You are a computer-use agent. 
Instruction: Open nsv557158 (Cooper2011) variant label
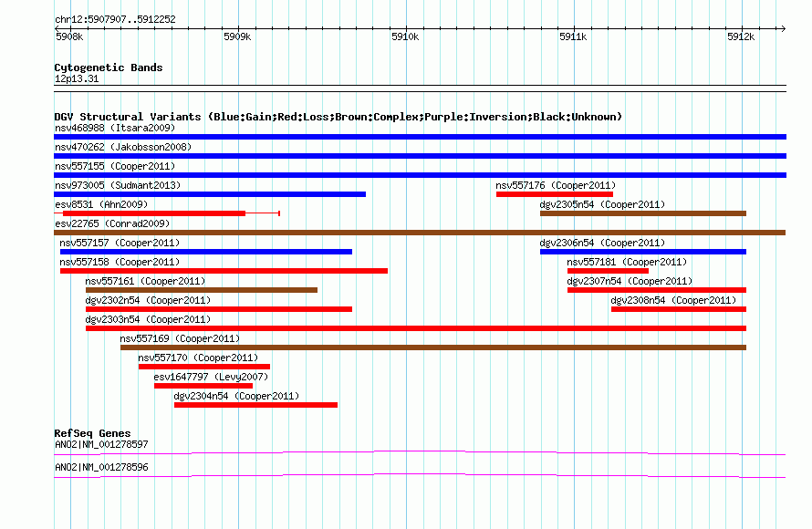click(x=120, y=262)
